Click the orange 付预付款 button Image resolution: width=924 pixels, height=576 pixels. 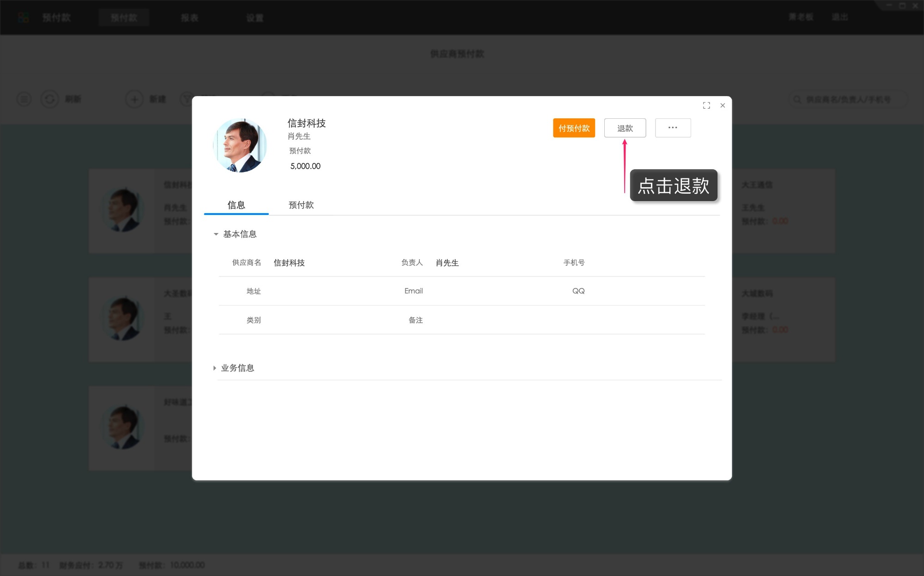click(x=574, y=128)
